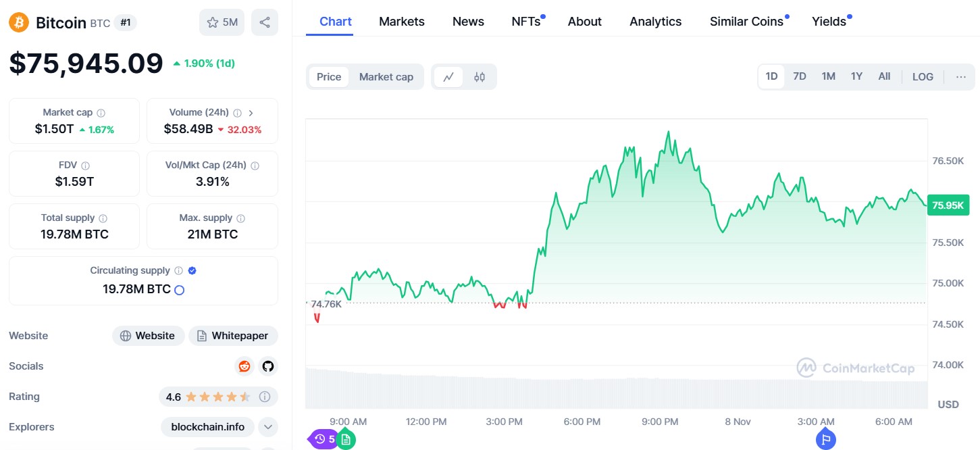980x450 pixels.
Task: Select the 7D time range
Action: coord(800,76)
